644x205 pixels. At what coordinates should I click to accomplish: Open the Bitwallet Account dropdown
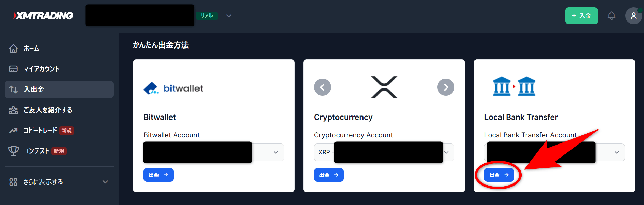pos(214,152)
